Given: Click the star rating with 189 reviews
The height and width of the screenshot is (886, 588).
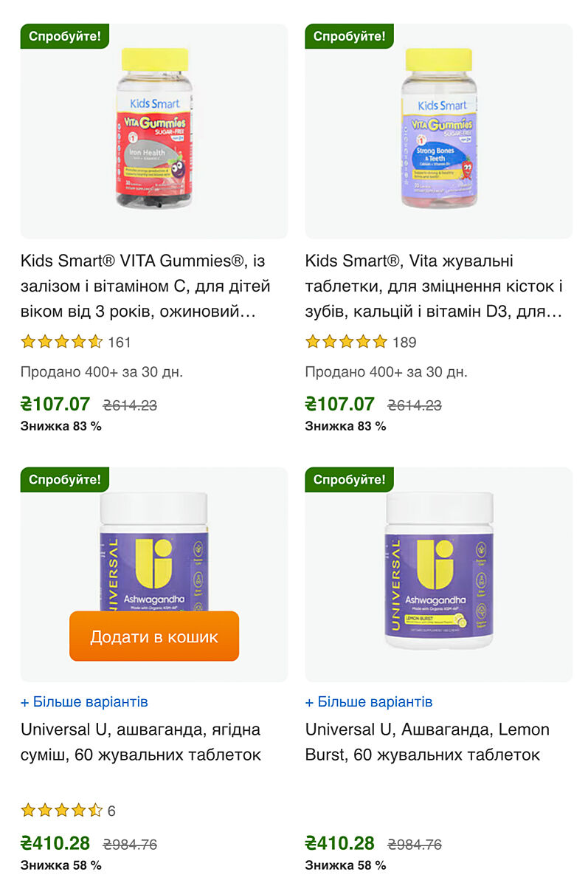Looking at the screenshot, I should (346, 342).
